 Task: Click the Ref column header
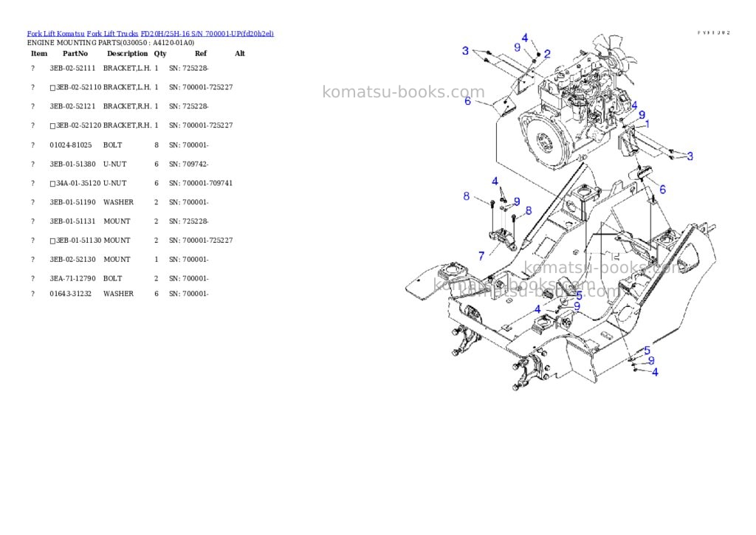pyautogui.click(x=201, y=53)
